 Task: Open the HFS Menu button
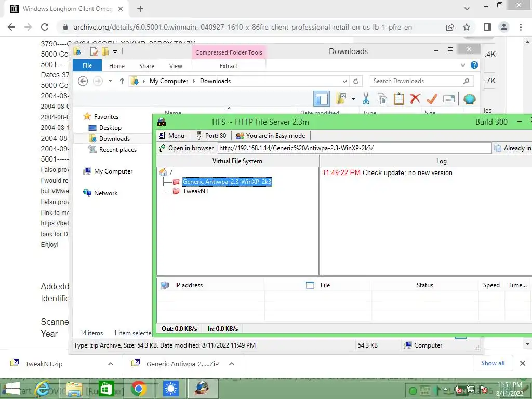(x=171, y=136)
